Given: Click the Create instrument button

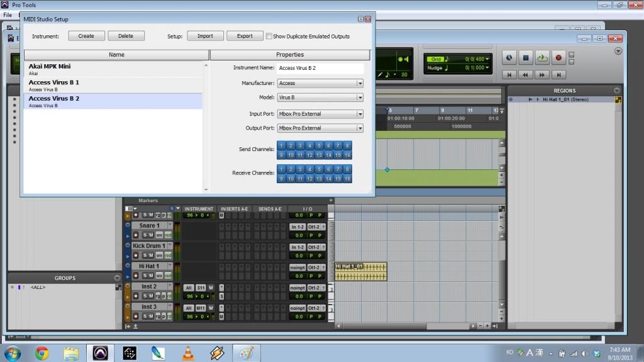Looking at the screenshot, I should pyautogui.click(x=86, y=36).
